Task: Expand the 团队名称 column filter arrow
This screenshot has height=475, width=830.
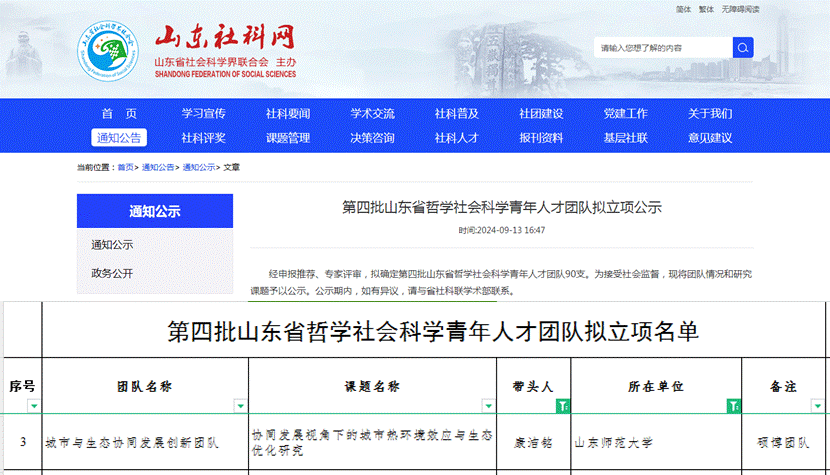Action: coord(240,405)
